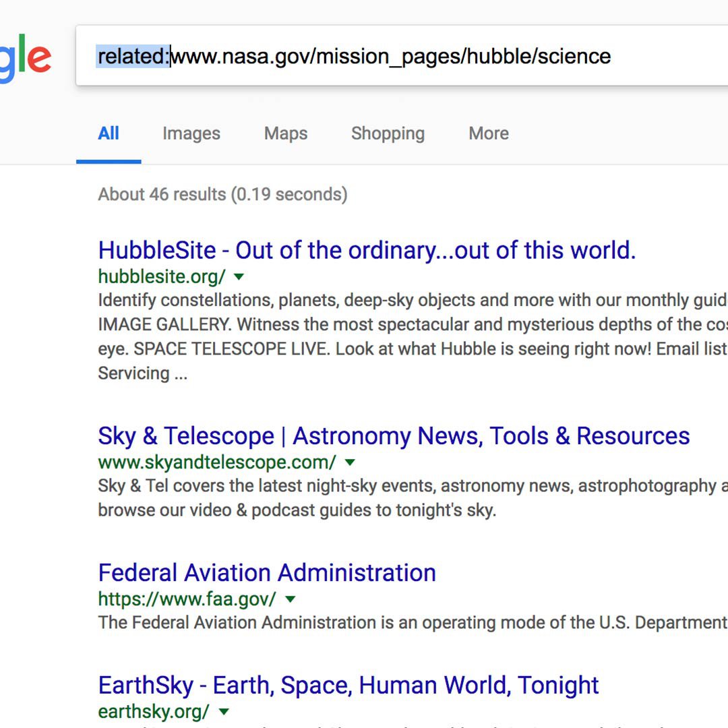This screenshot has height=728, width=728.
Task: Open the Federal Aviation Administration result
Action: point(267,572)
